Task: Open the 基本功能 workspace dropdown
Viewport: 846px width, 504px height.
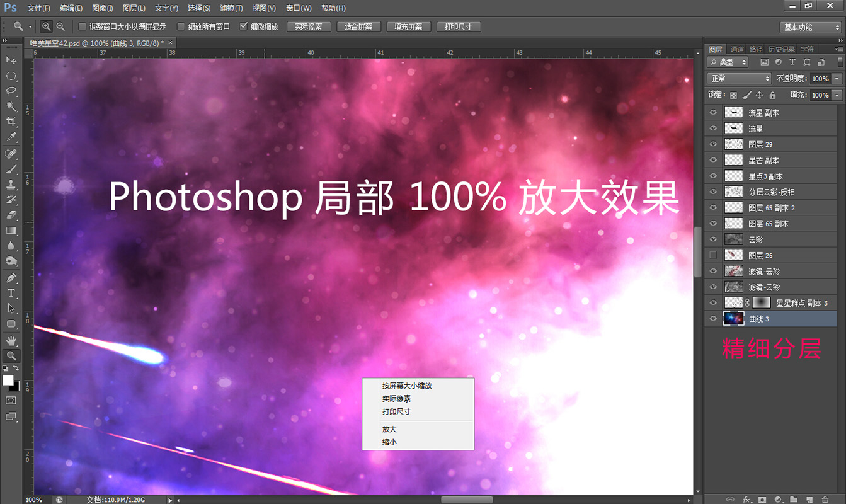Action: coord(810,27)
